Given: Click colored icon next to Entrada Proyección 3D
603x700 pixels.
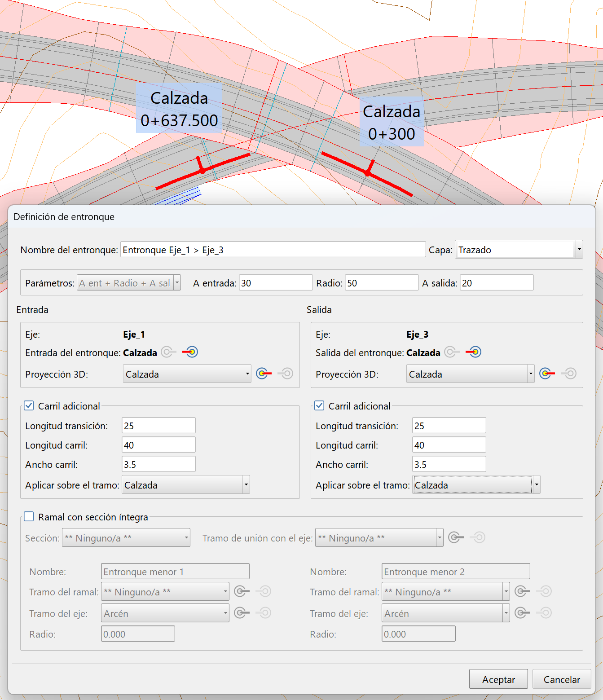Looking at the screenshot, I should point(264,374).
